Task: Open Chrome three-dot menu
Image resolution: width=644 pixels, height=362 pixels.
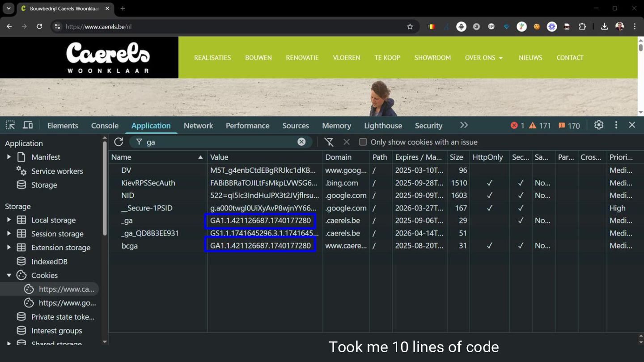Action: pos(635,26)
